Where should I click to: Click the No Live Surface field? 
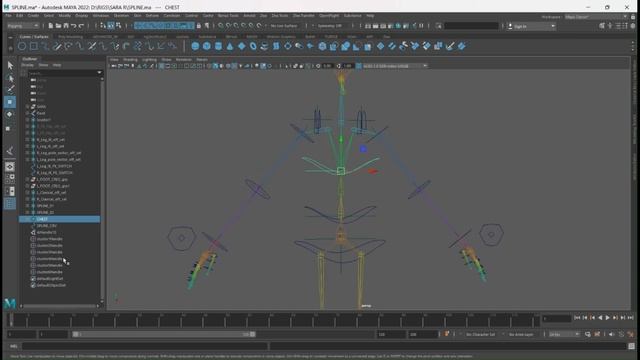tap(284, 26)
